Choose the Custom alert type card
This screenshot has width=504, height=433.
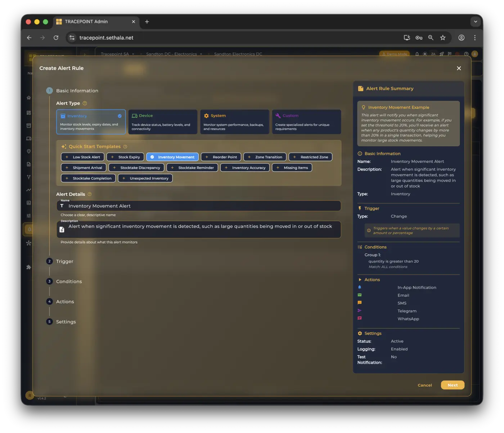pos(306,122)
